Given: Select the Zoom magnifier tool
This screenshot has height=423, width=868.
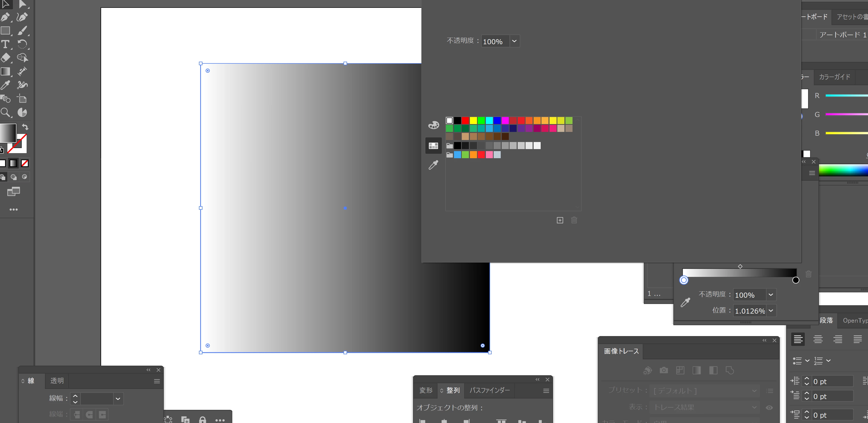Looking at the screenshot, I should click(x=5, y=112).
